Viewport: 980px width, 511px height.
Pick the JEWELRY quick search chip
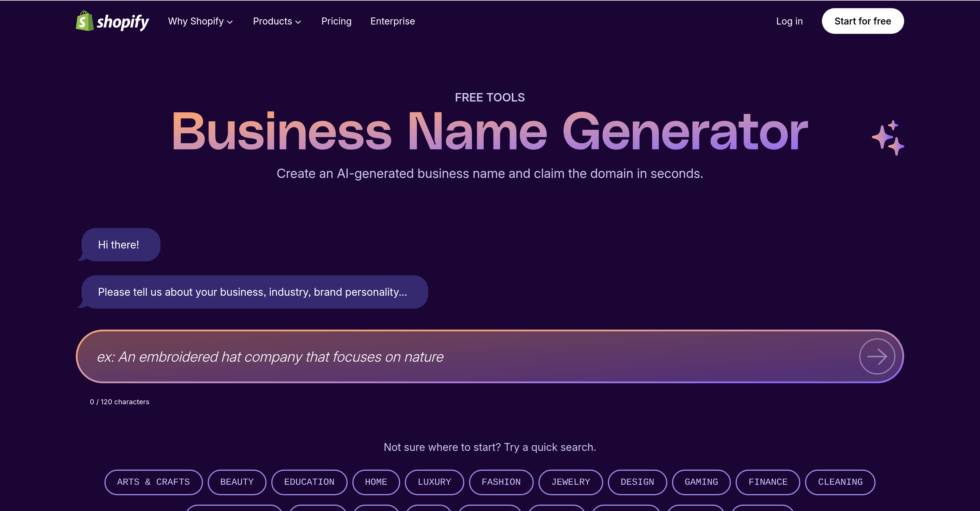(571, 482)
